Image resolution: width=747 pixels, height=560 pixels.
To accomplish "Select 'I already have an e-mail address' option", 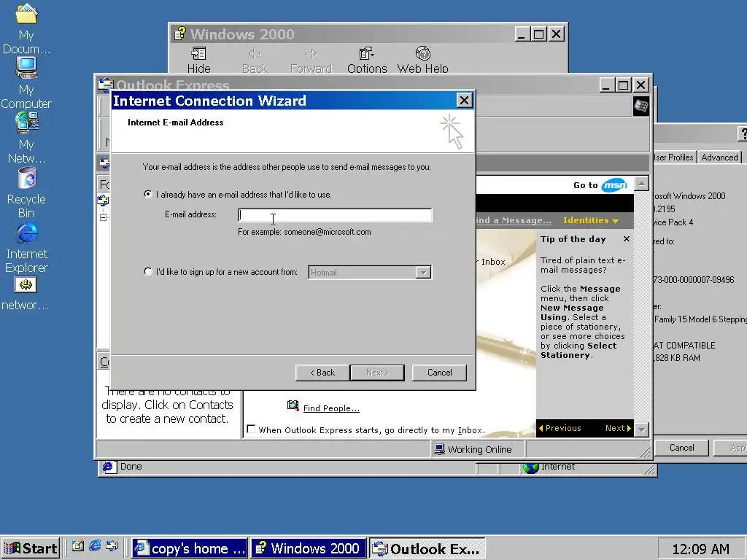I will pos(147,194).
